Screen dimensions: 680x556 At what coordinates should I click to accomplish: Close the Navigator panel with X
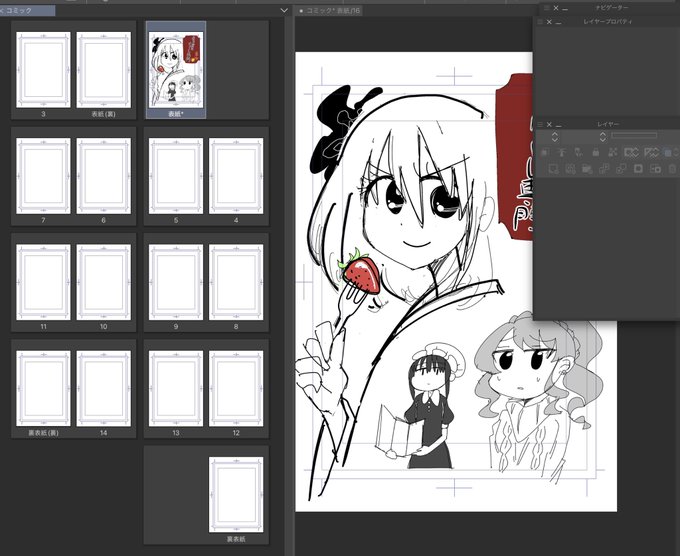point(556,8)
